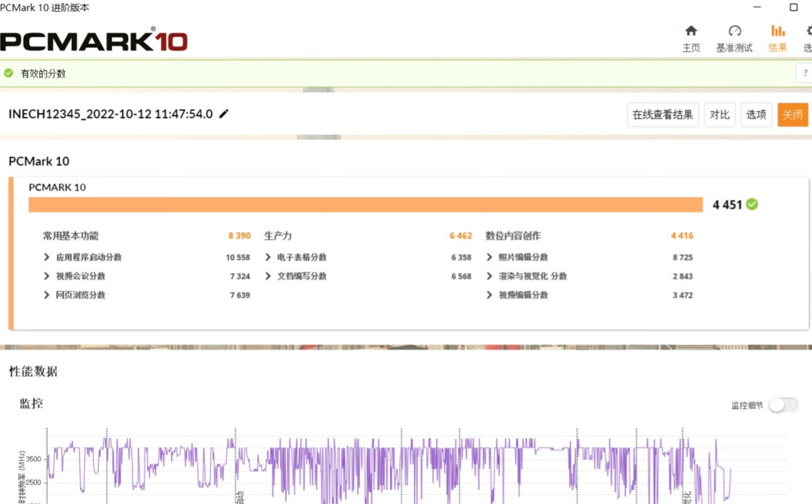The width and height of the screenshot is (812, 504).
Task: Click the 性能数据 section heading
Action: point(33,371)
